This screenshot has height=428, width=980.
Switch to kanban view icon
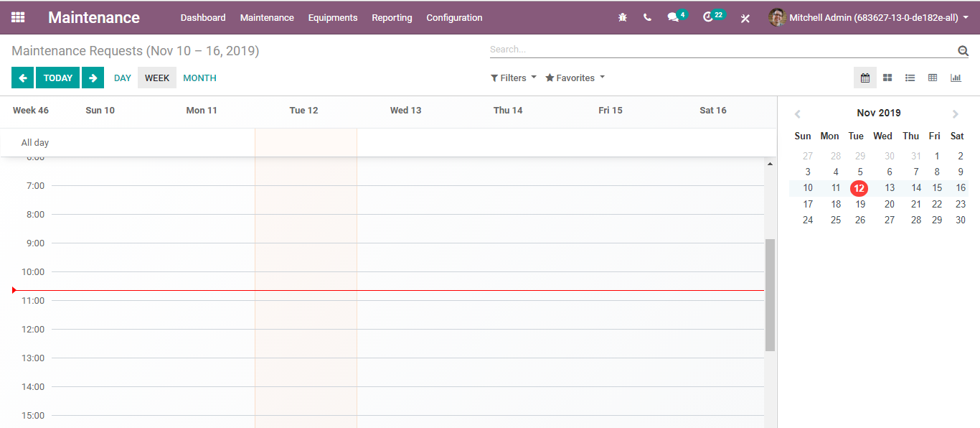tap(887, 78)
